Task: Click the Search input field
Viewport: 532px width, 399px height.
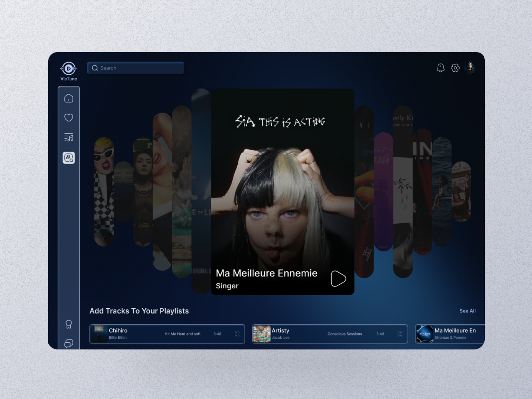Action: (136, 68)
